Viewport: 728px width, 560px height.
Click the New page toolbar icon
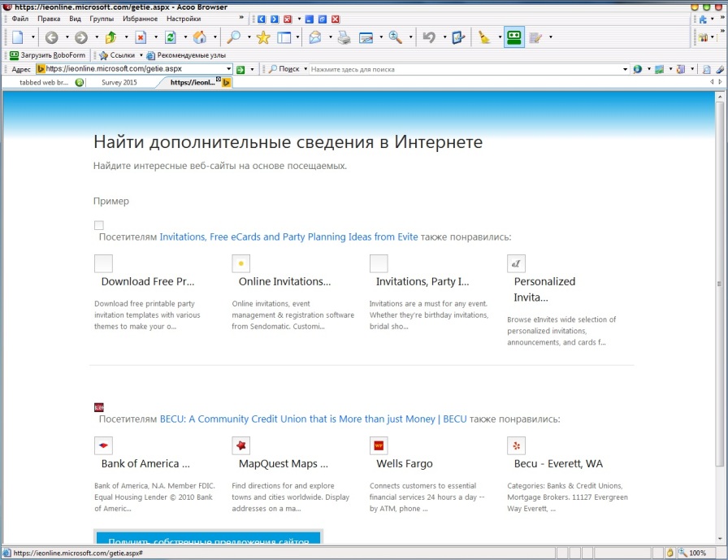(18, 37)
